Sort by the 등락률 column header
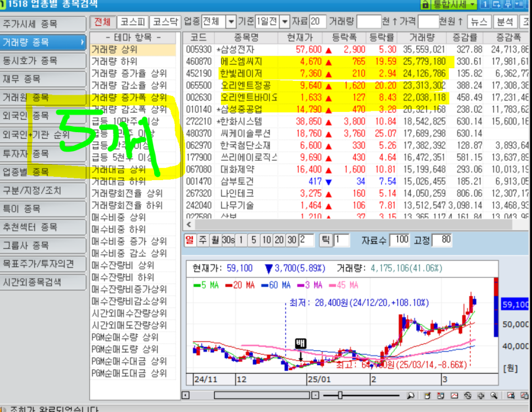The height and width of the screenshot is (412, 532). pos(381,37)
